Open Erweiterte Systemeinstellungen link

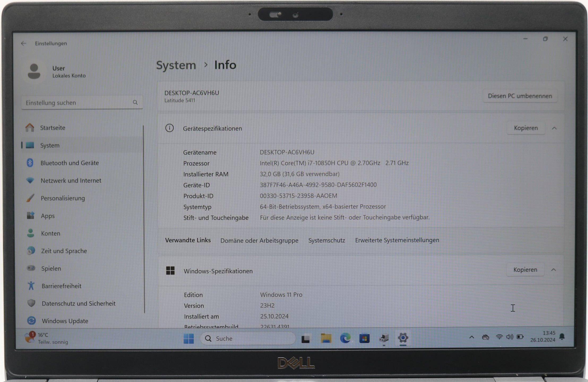point(397,240)
